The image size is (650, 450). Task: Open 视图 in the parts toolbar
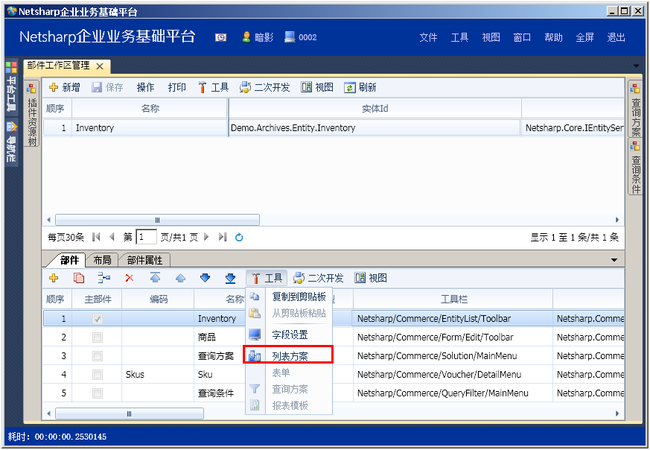[371, 278]
